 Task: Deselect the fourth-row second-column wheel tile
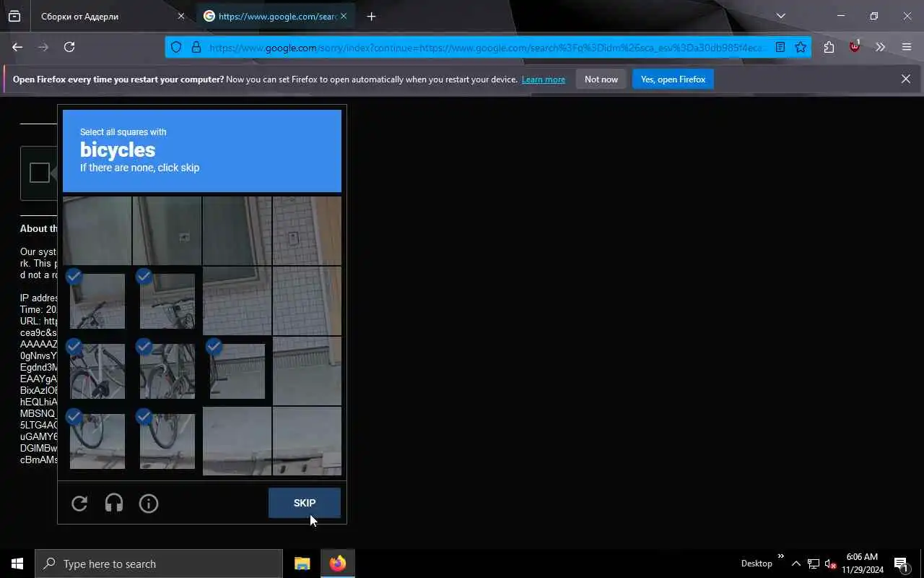pos(167,441)
